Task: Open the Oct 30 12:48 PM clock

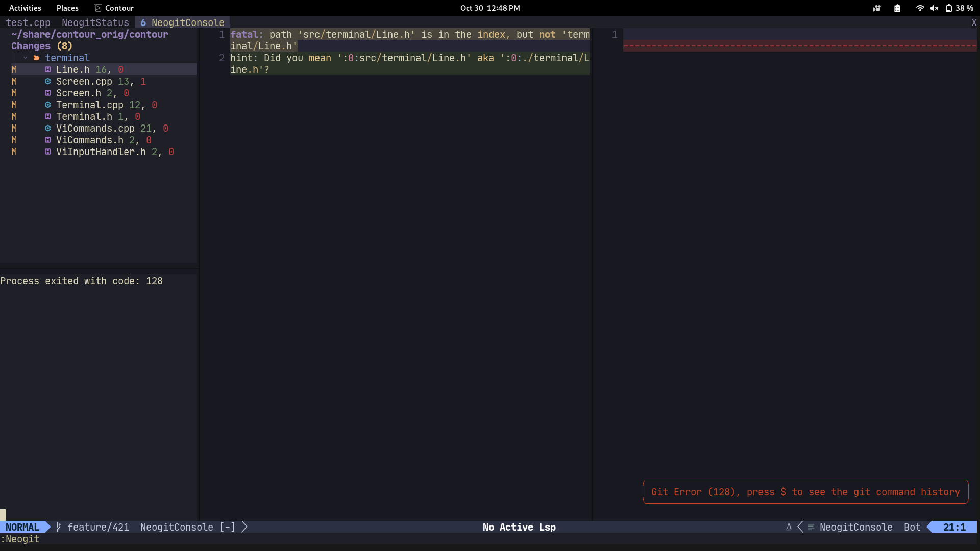Action: pos(490,8)
